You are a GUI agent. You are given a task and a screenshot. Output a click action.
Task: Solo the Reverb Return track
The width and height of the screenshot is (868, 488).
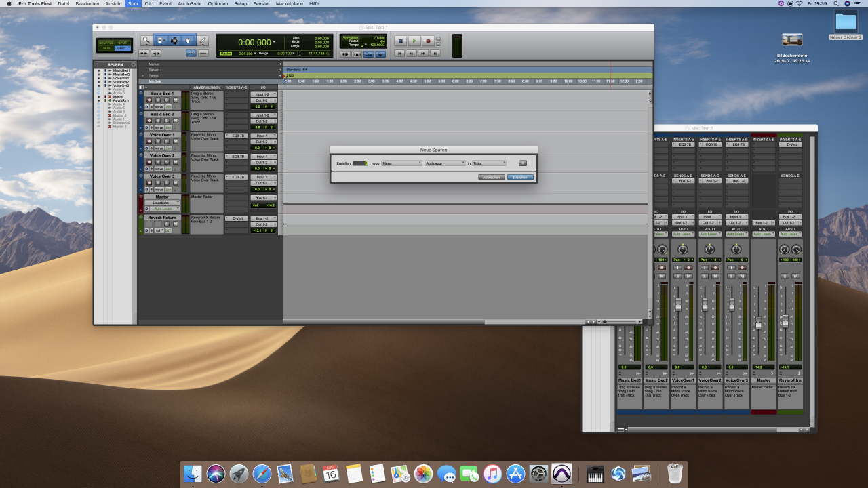pos(165,224)
